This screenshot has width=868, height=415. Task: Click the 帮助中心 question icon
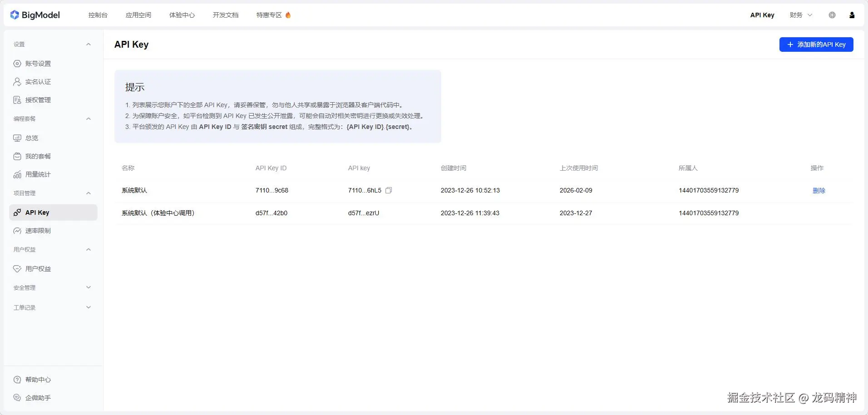pos(17,380)
